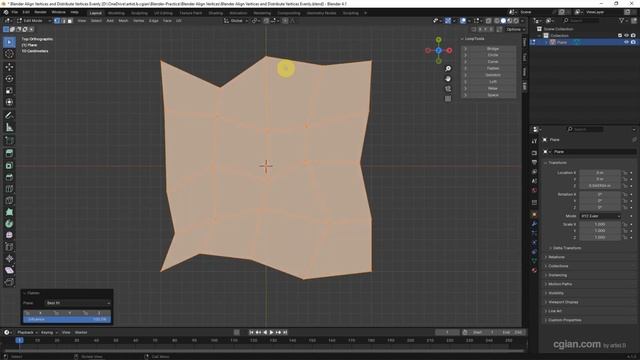Open the Vertex menu in viewport header
This screenshot has height=360, width=640.
pyautogui.click(x=138, y=20)
